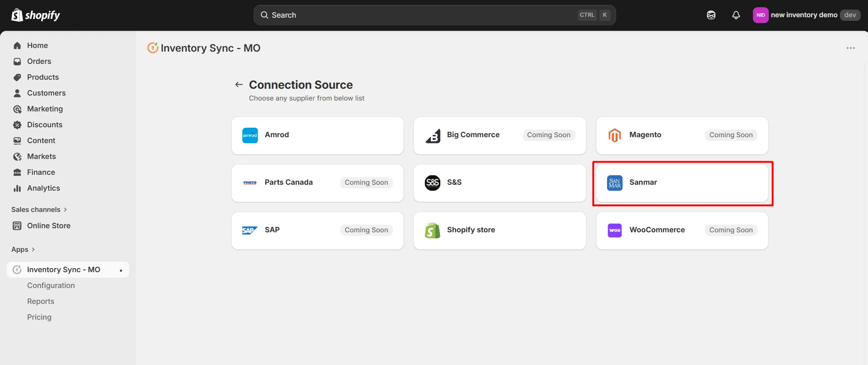Open the three-dot more actions menu

[851, 48]
